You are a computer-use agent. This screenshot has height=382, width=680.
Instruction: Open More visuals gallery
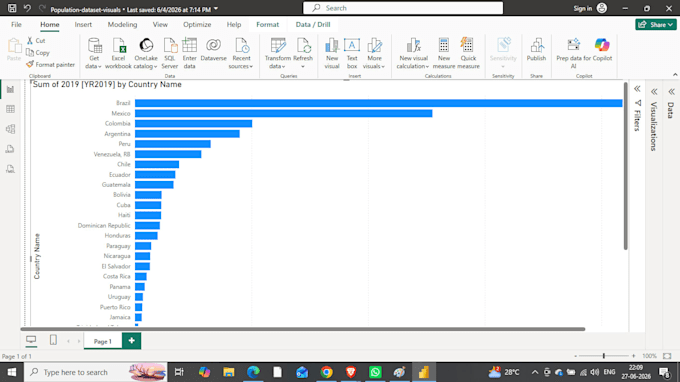point(374,53)
